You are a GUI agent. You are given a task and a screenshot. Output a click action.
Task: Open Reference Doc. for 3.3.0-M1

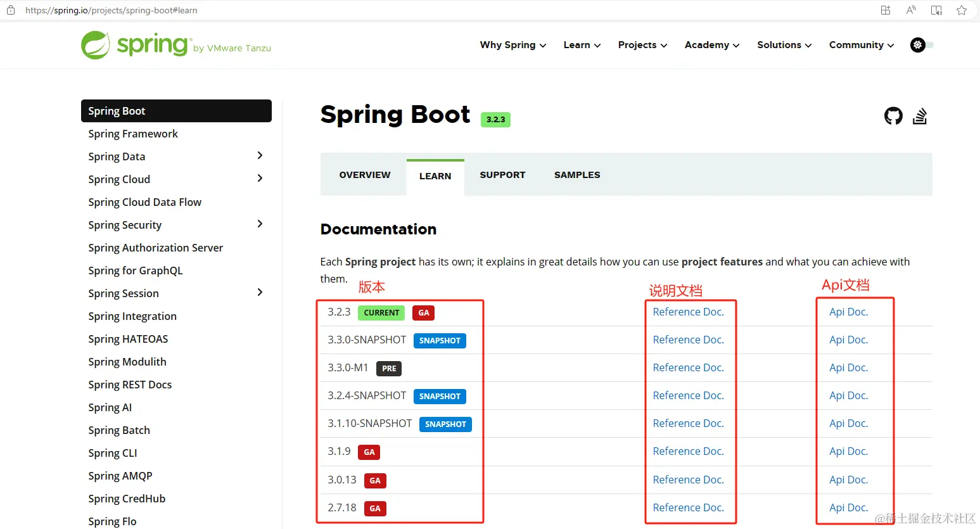pyautogui.click(x=688, y=367)
